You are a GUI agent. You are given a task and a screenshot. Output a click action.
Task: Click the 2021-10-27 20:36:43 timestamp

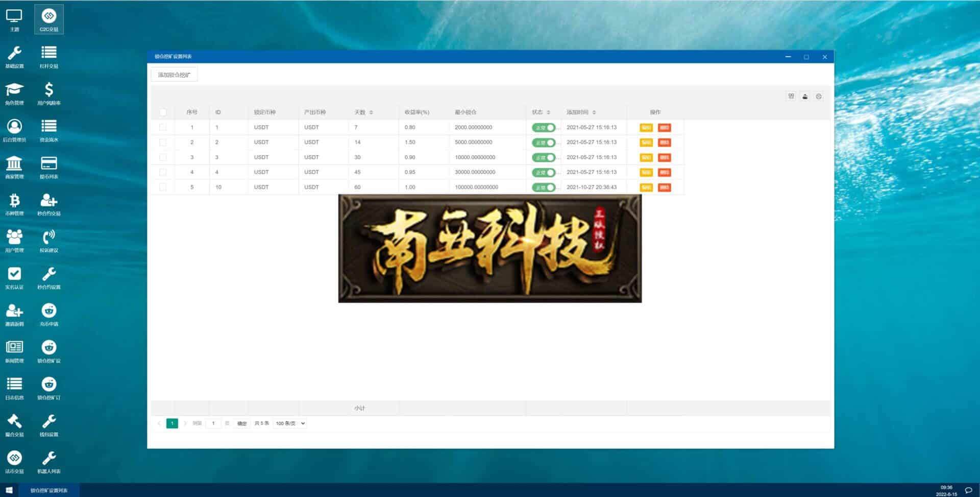[592, 187]
